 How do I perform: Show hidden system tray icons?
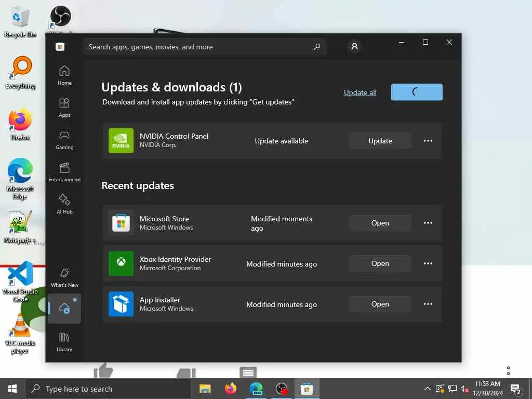pos(428,389)
